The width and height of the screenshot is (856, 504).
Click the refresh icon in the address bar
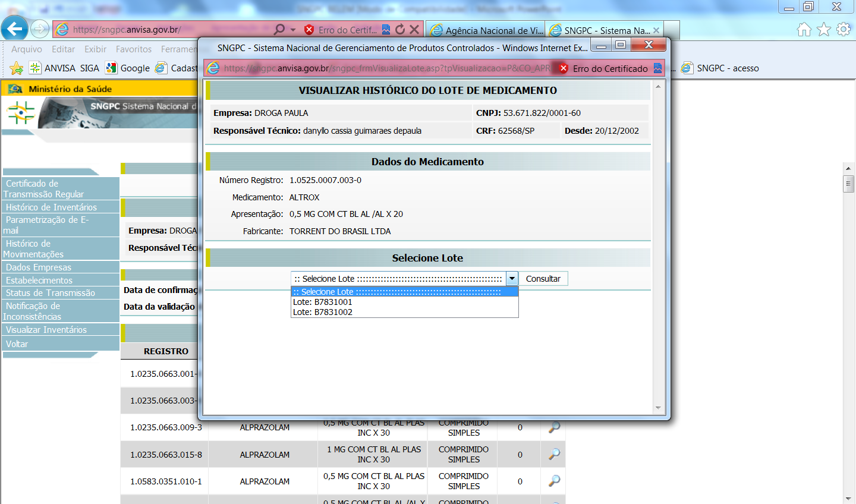[400, 29]
